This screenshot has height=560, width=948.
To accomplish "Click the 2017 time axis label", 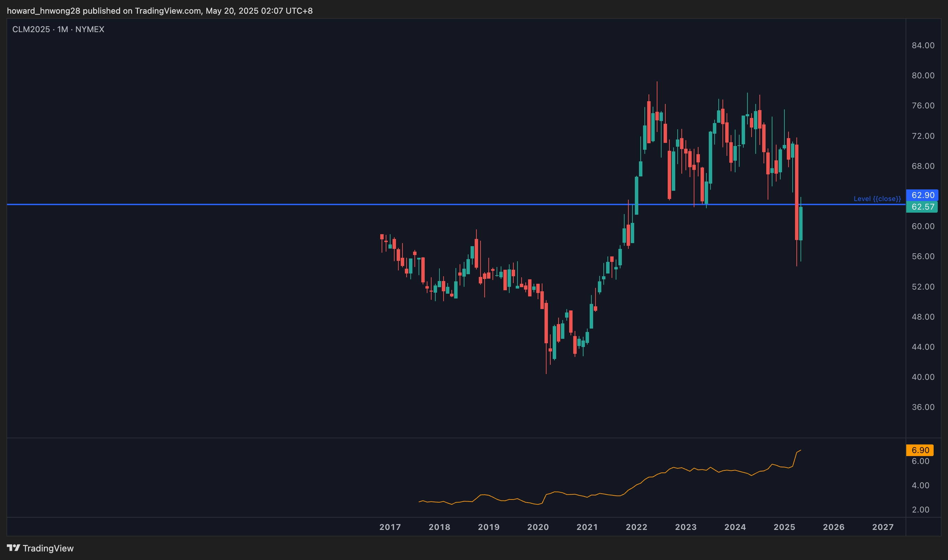I will click(x=390, y=527).
